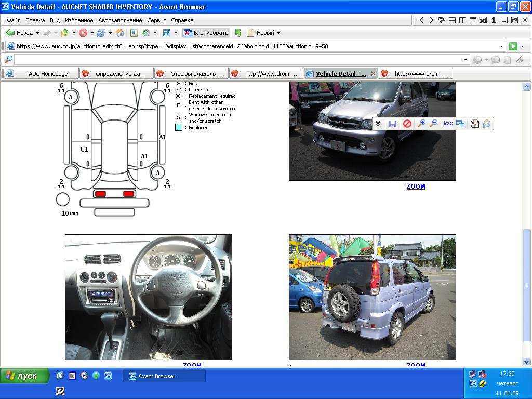
Task: Open the steering wheel interior photo
Action: click(149, 297)
